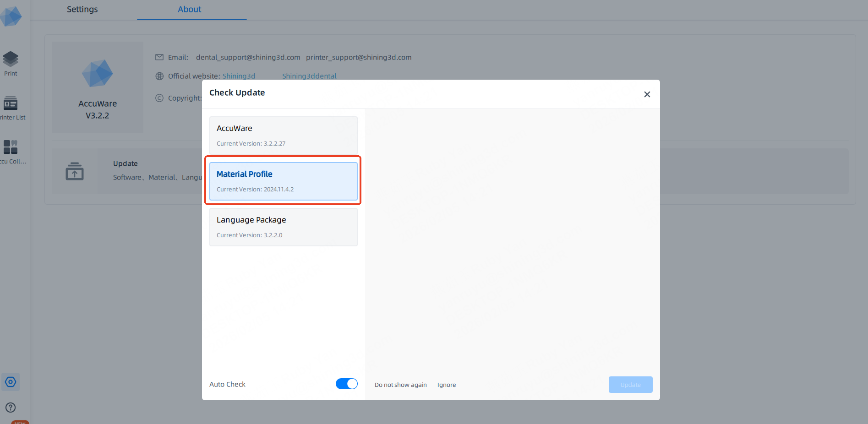Toggle the Auto Check switch
Screen dimensions: 868x424
pyautogui.click(x=347, y=384)
